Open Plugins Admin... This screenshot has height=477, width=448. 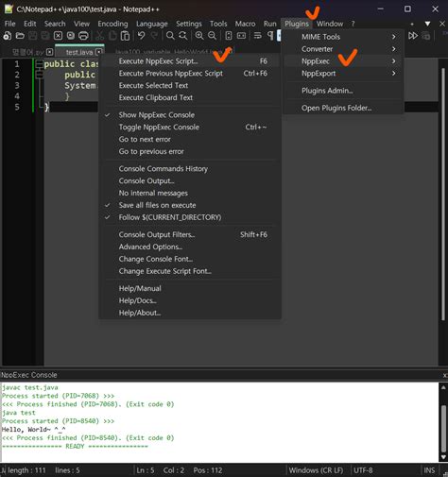tap(344, 91)
